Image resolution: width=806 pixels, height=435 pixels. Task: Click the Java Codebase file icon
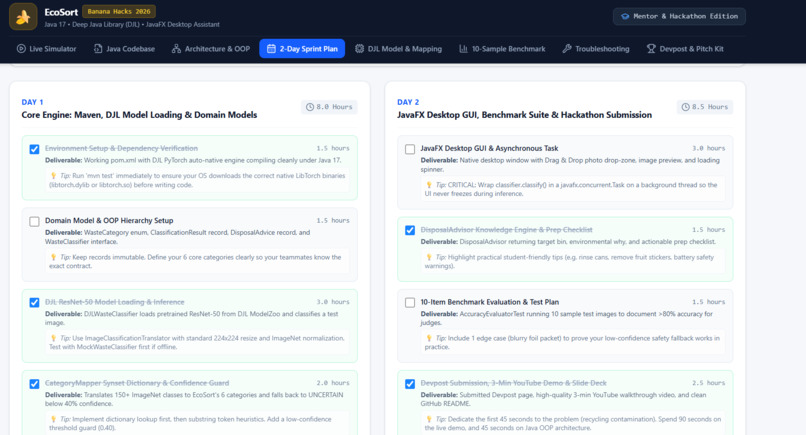98,49
